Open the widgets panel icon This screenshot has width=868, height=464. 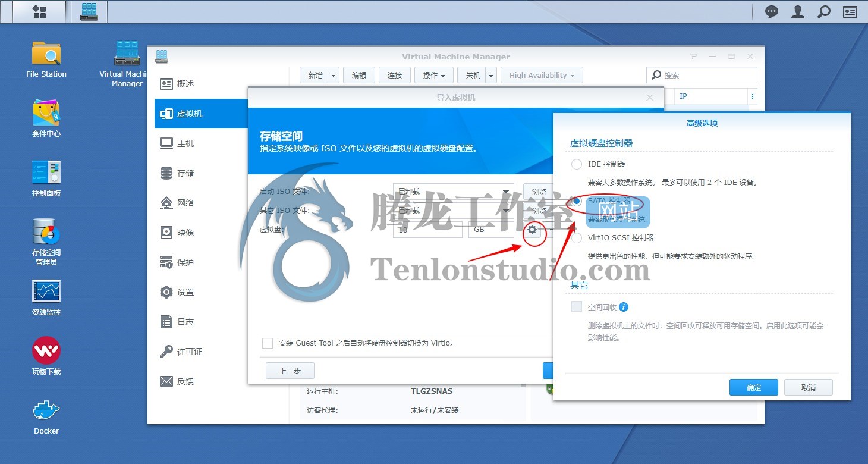coord(850,12)
